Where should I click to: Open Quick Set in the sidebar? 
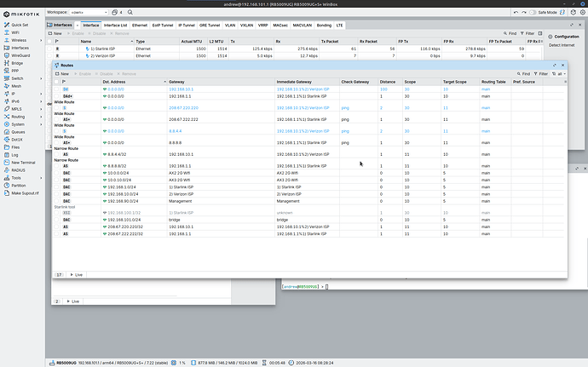point(20,25)
